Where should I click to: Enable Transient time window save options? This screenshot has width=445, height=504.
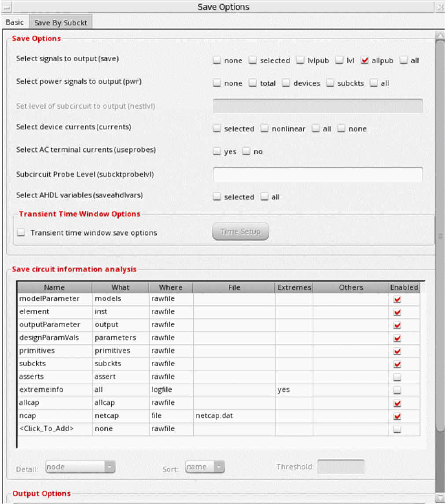(22, 233)
